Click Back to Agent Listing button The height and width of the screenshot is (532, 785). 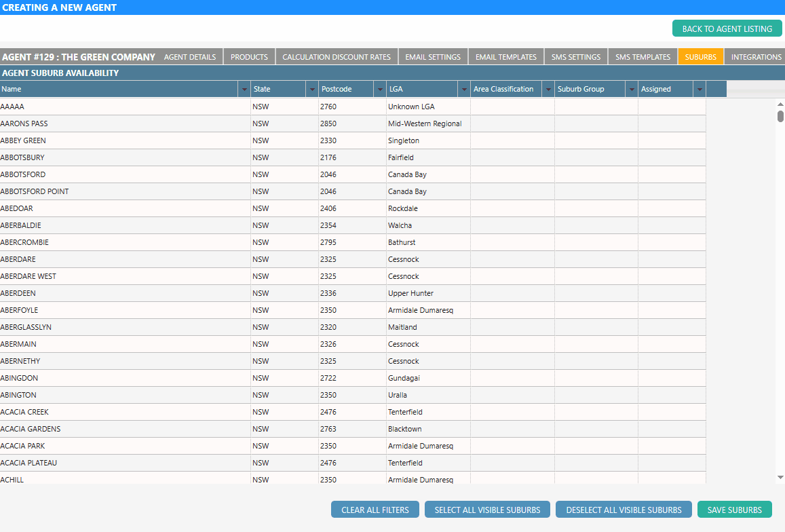pyautogui.click(x=727, y=28)
